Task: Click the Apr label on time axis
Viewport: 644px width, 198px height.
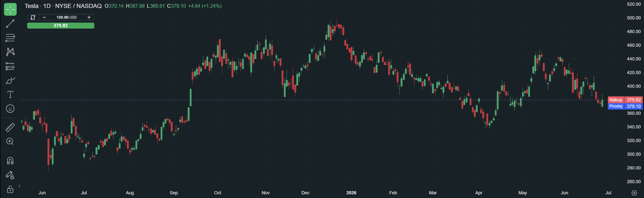Action: [479, 193]
